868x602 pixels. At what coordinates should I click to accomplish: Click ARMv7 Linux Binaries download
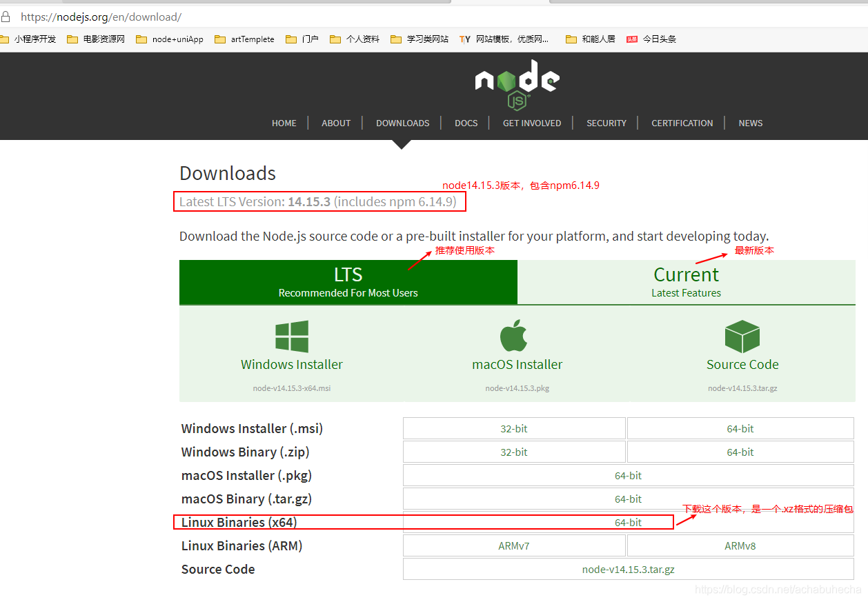tap(514, 545)
